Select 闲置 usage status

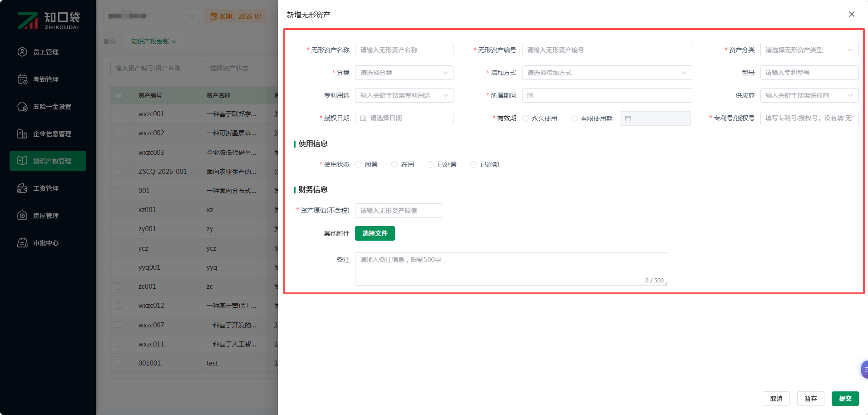[x=358, y=164]
